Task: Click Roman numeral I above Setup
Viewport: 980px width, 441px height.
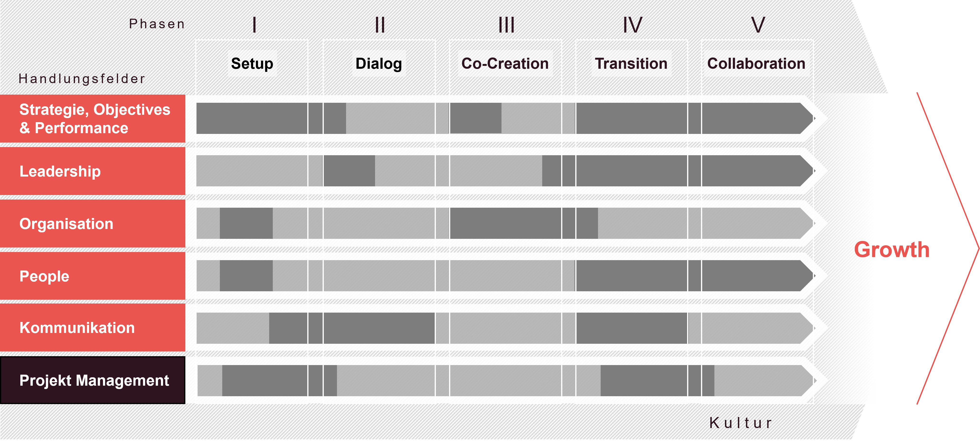Action: point(254,25)
